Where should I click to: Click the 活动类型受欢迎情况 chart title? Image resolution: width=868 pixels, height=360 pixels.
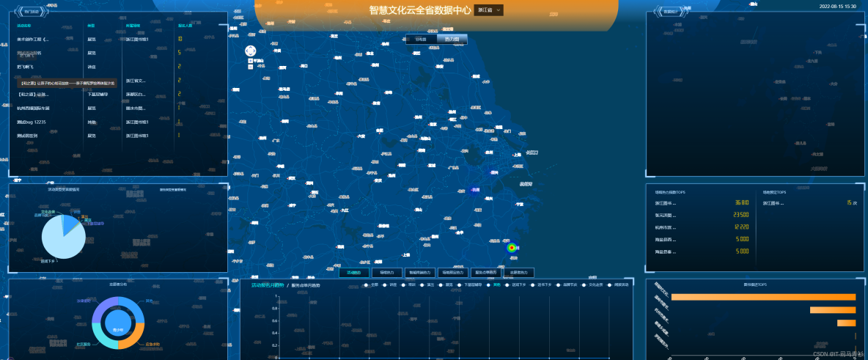[64, 189]
